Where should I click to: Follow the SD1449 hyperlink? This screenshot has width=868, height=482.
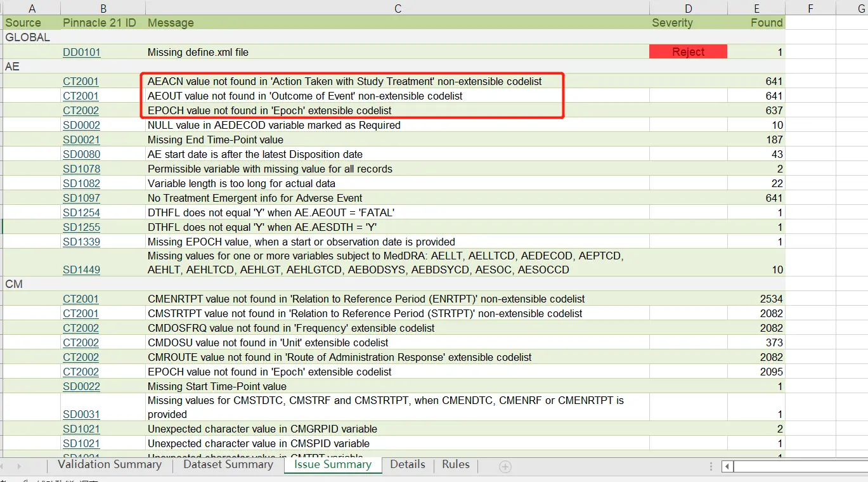pos(81,270)
